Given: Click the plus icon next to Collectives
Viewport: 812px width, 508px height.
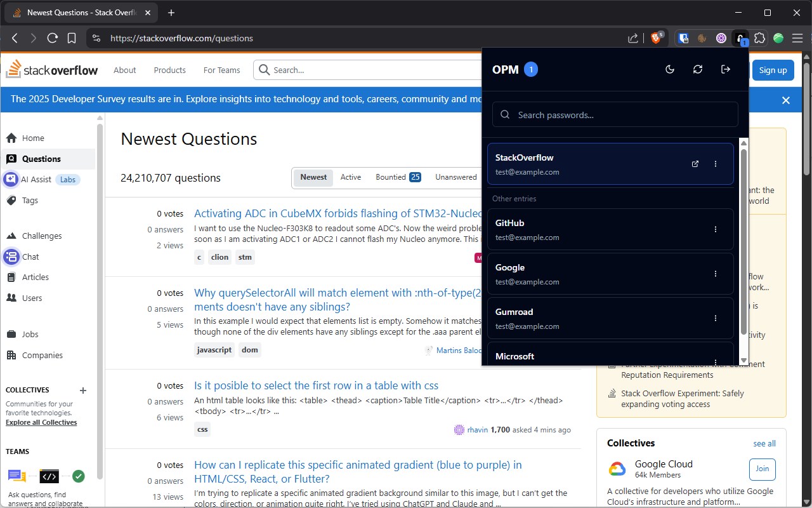Looking at the screenshot, I should pyautogui.click(x=83, y=391).
